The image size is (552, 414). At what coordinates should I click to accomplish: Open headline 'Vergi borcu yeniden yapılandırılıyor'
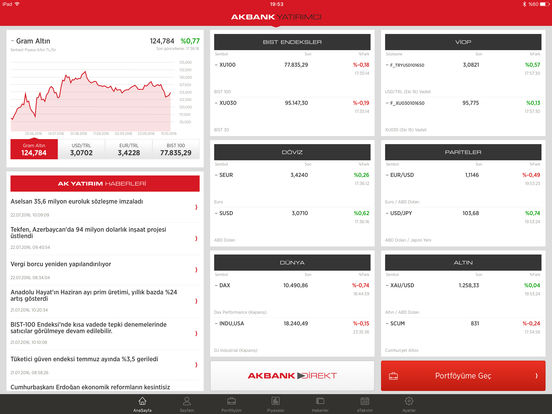point(61,264)
